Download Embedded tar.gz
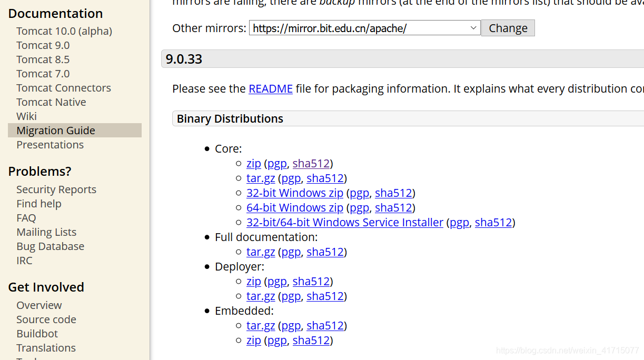The image size is (644, 360). [261, 326]
